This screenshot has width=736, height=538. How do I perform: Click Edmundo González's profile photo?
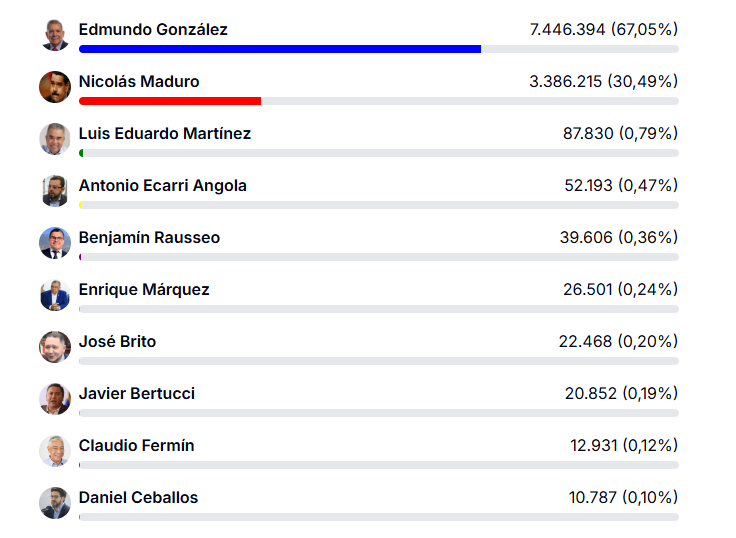tap(55, 35)
